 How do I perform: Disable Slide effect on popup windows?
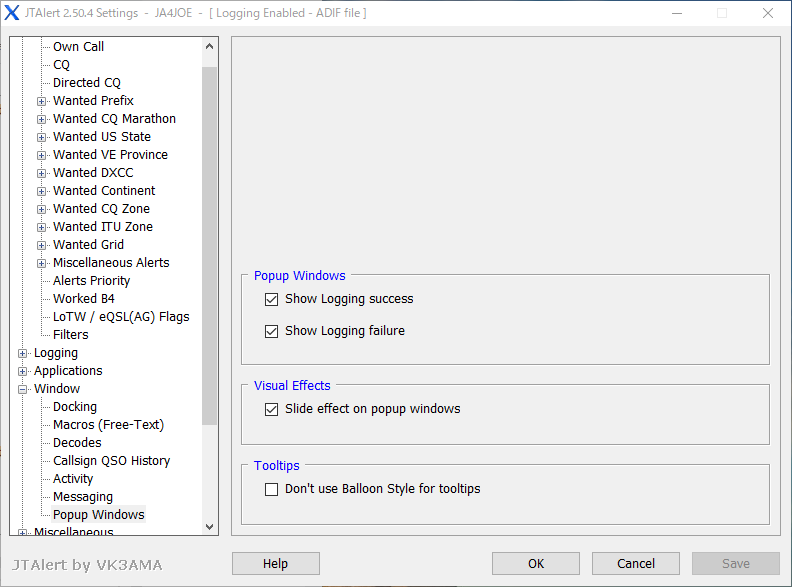(271, 409)
